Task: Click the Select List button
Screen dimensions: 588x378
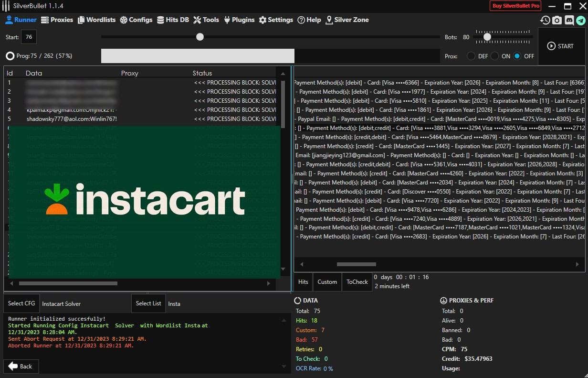Action: pyautogui.click(x=148, y=303)
